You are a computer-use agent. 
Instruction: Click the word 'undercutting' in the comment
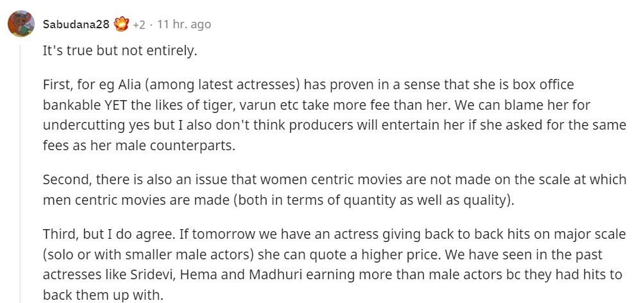click(x=83, y=126)
